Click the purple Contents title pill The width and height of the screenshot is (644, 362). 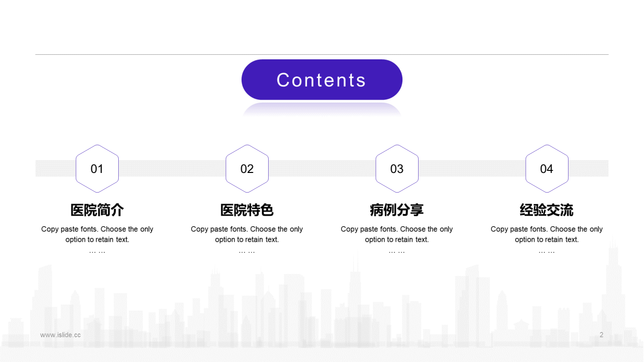pyautogui.click(x=322, y=79)
